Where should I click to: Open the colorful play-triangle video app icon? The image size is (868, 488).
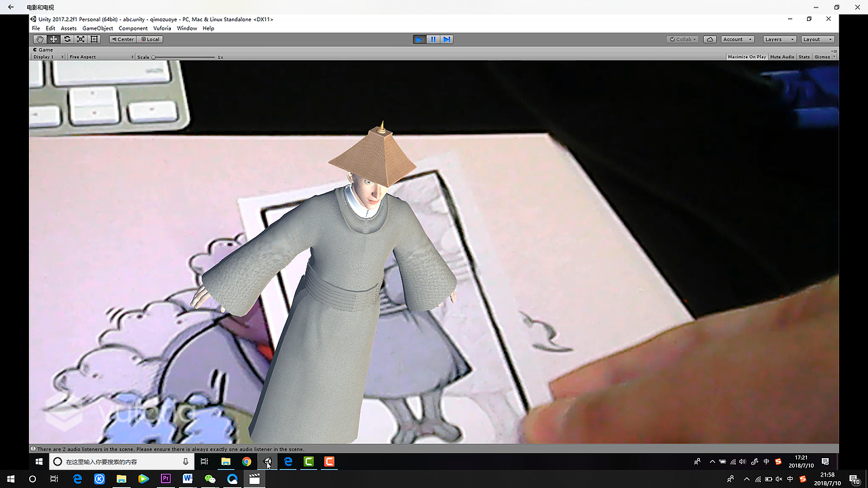143,479
